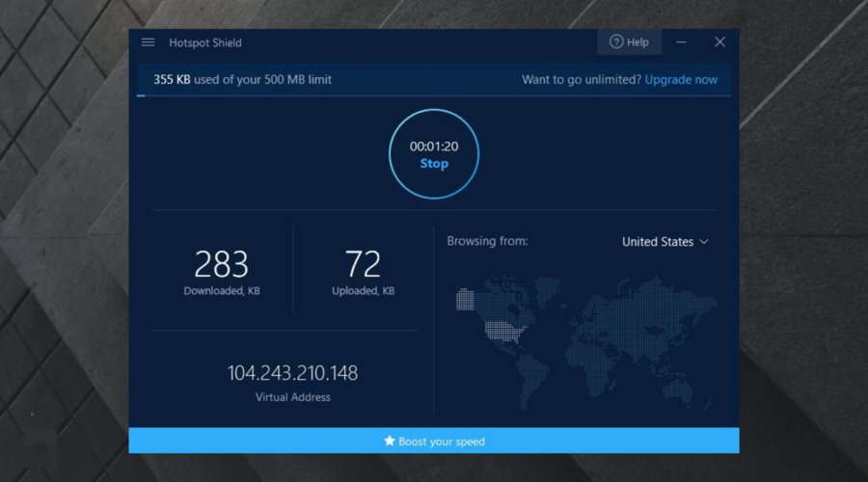Open the hamburger menu
The width and height of the screenshot is (868, 482).
148,42
